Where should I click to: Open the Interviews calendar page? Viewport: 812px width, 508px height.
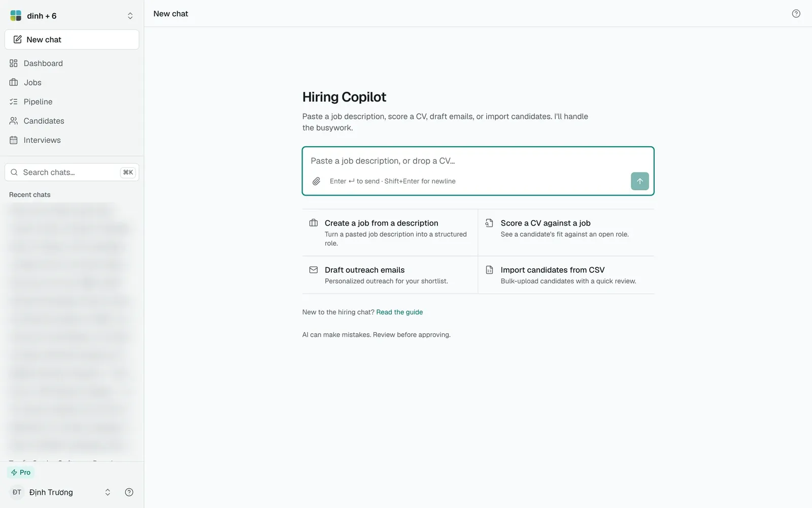[x=72, y=140]
